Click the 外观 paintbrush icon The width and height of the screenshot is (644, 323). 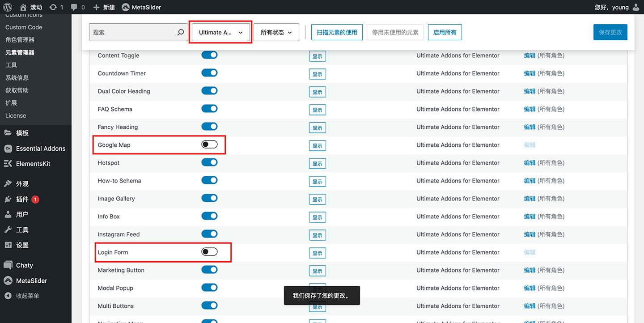click(8, 184)
